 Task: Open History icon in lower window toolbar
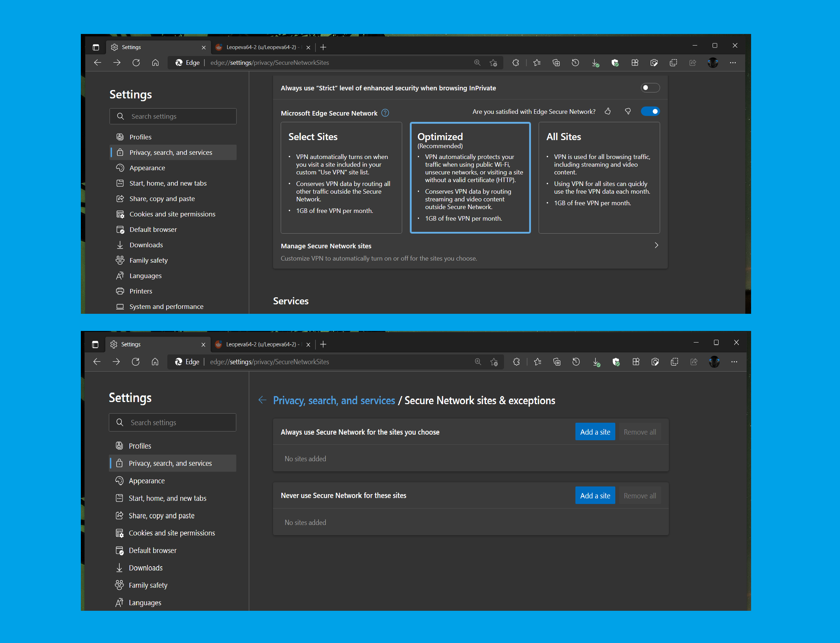pos(576,362)
